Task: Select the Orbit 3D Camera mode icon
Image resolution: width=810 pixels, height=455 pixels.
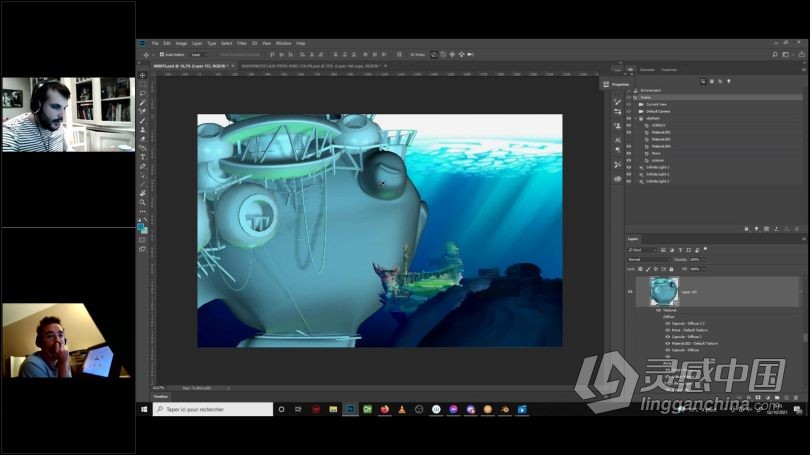Action: [434, 54]
